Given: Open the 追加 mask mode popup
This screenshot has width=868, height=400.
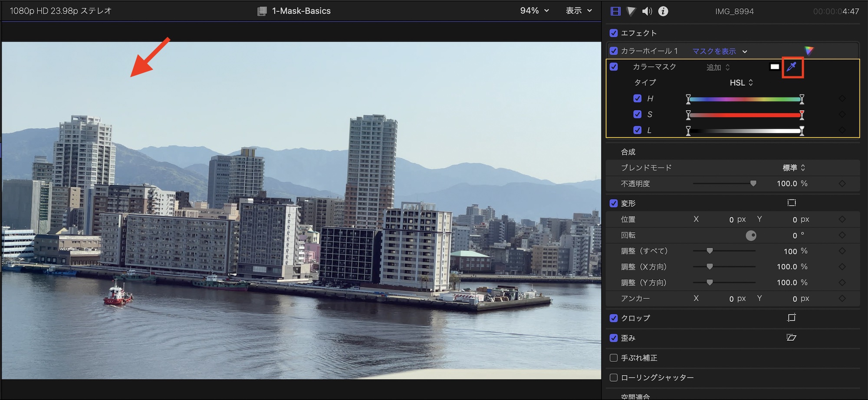Looking at the screenshot, I should 718,67.
